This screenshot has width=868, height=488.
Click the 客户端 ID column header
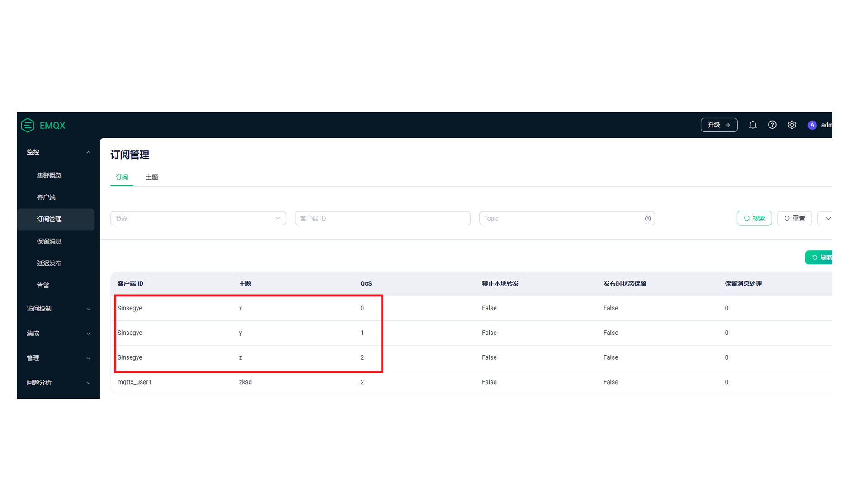(x=130, y=284)
